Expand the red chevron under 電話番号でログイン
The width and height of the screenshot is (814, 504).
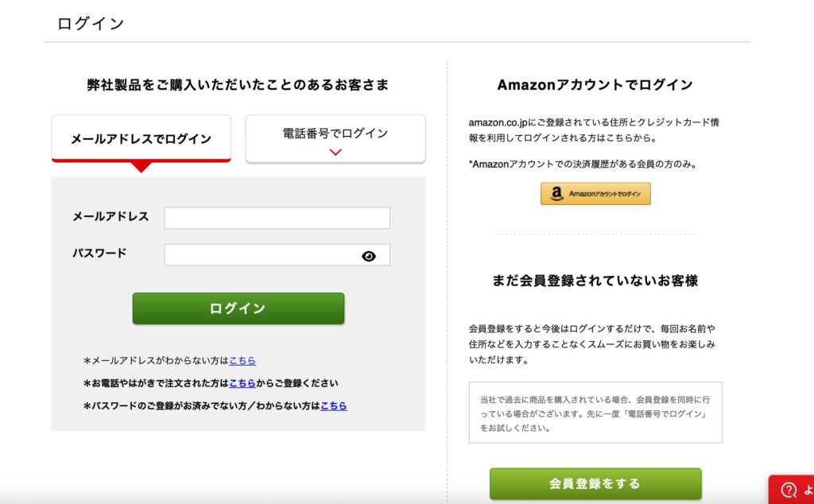pos(335,152)
